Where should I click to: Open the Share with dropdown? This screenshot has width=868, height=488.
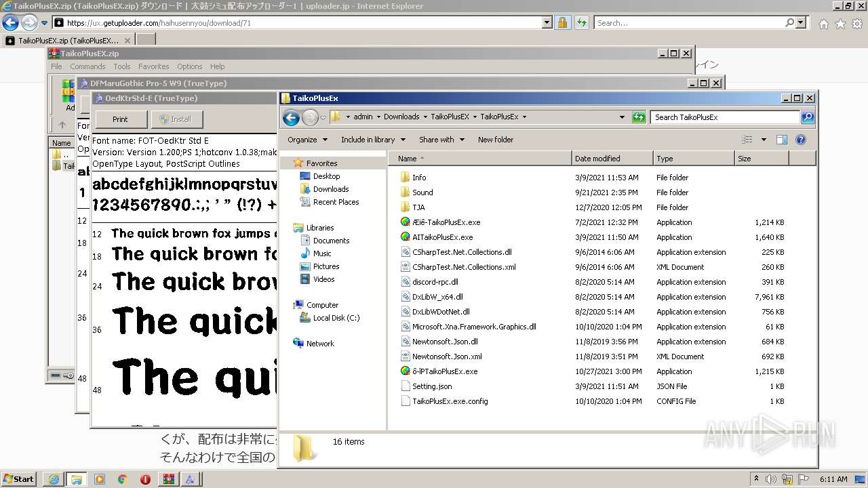[x=442, y=140]
